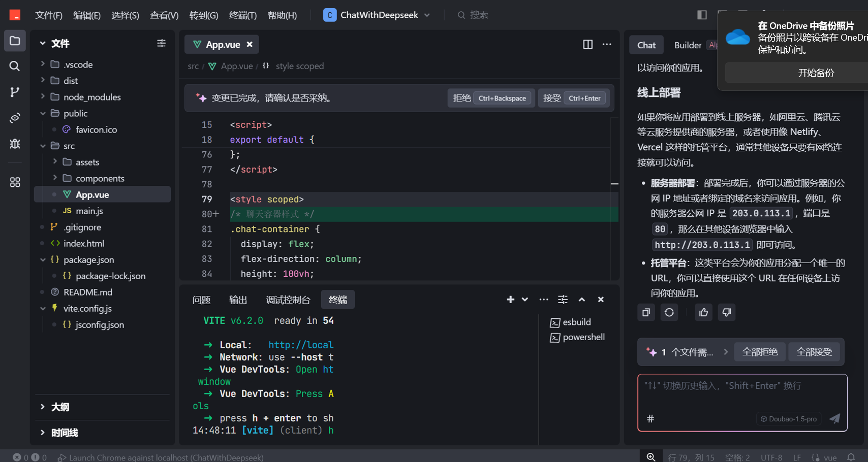Open the preview eye icon in activity bar
The height and width of the screenshot is (462, 868).
(15, 118)
